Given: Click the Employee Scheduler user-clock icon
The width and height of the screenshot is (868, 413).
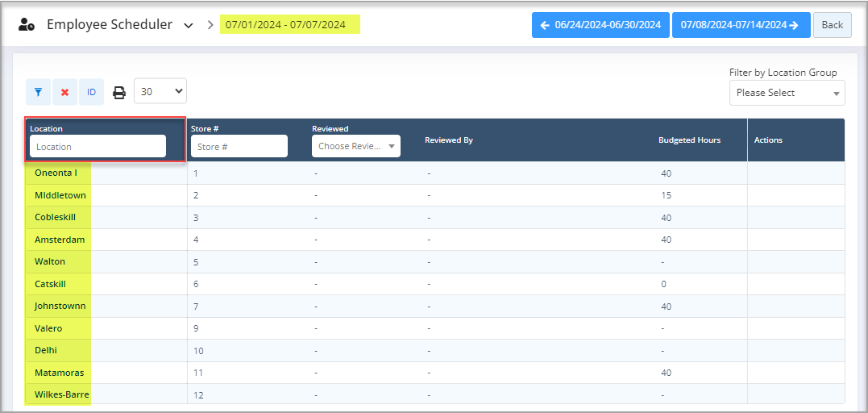Looking at the screenshot, I should tap(27, 25).
